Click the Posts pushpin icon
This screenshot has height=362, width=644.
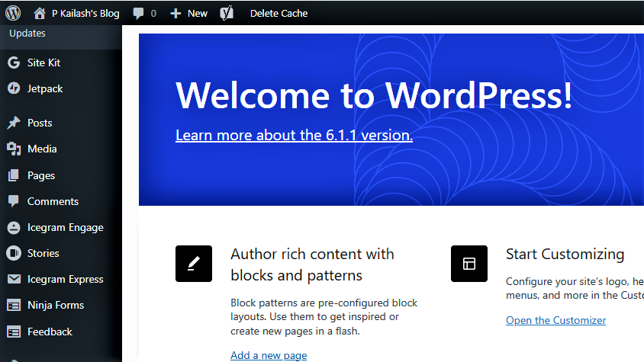tap(14, 123)
